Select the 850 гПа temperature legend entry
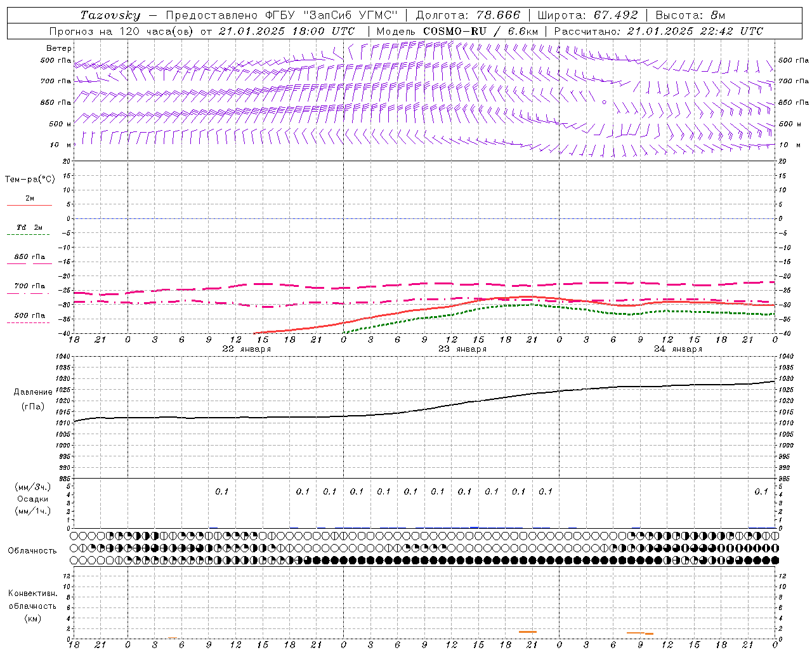The height and width of the screenshot is (650, 812). [29, 257]
